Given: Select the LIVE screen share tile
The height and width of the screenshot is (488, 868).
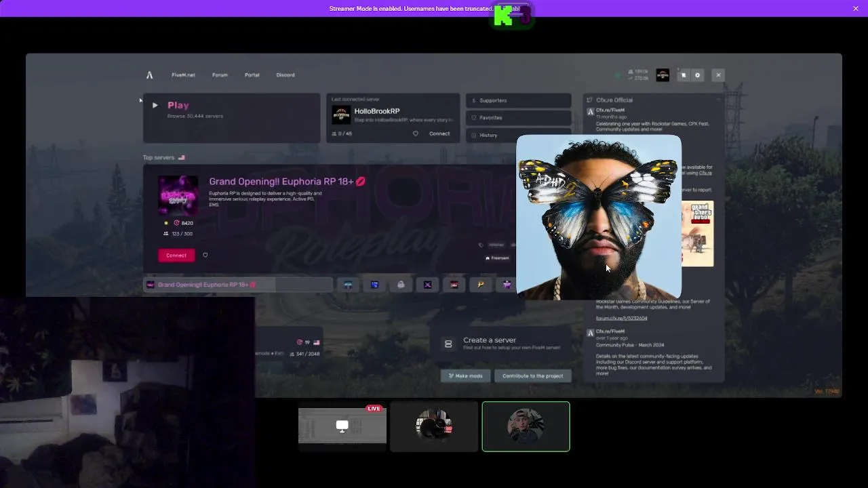Looking at the screenshot, I should point(342,426).
